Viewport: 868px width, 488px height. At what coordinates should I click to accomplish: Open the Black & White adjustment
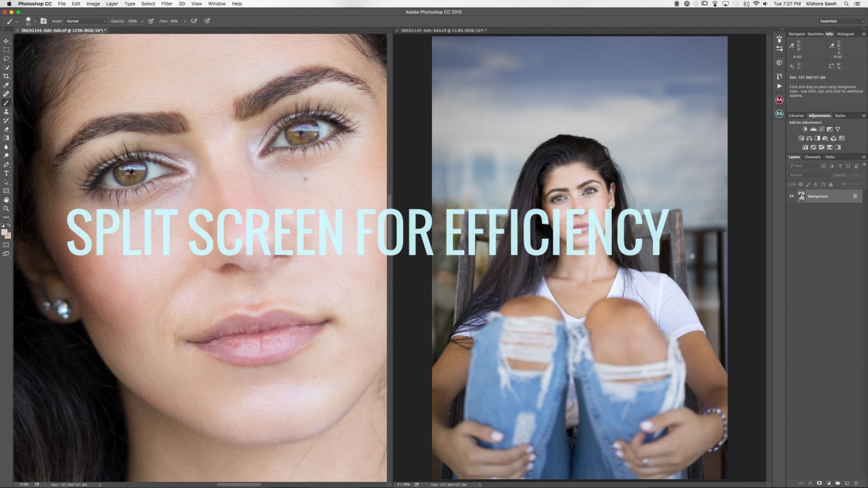pos(818,139)
